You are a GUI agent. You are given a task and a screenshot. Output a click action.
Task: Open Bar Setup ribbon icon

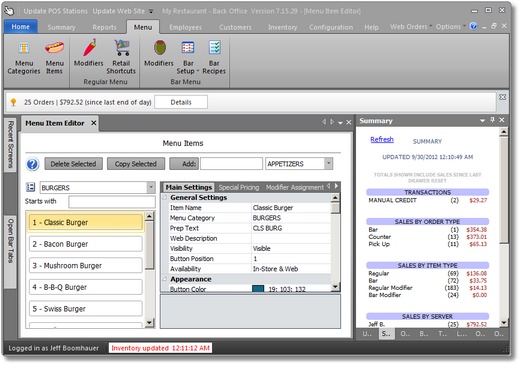click(x=188, y=58)
